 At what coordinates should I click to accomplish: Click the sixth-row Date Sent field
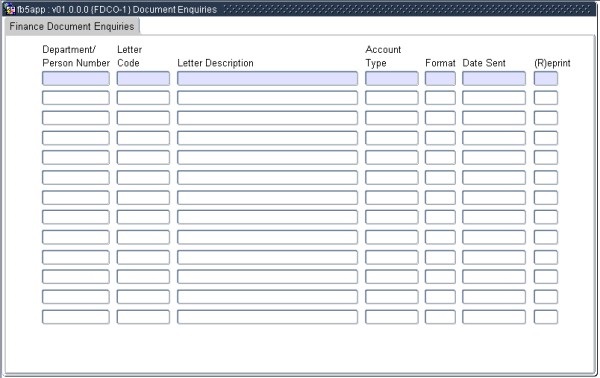tap(494, 178)
